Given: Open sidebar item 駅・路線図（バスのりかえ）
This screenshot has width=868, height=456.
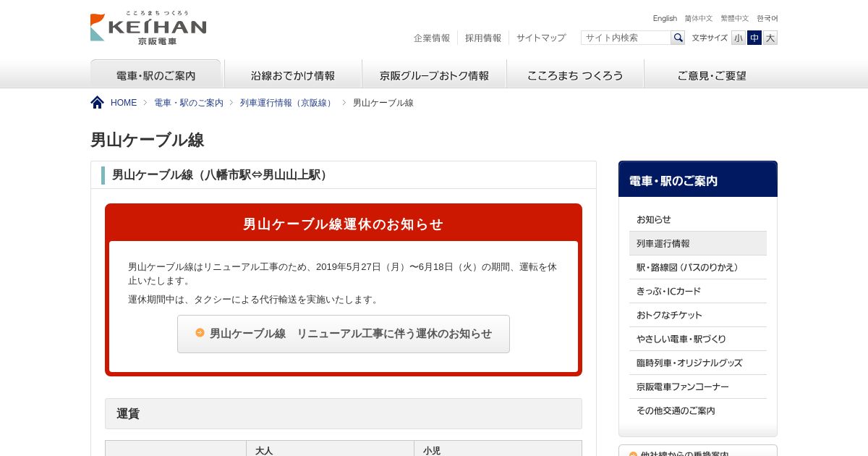Looking at the screenshot, I should [x=698, y=267].
